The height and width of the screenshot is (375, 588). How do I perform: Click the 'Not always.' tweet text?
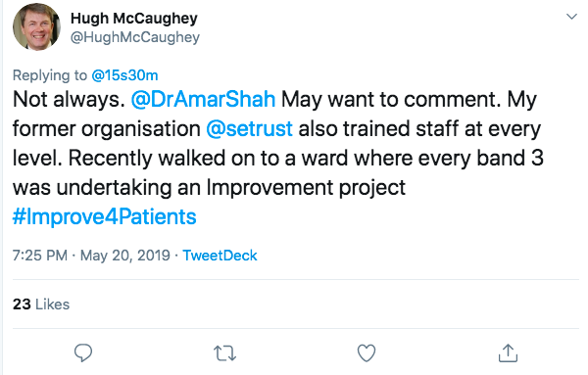coord(69,99)
